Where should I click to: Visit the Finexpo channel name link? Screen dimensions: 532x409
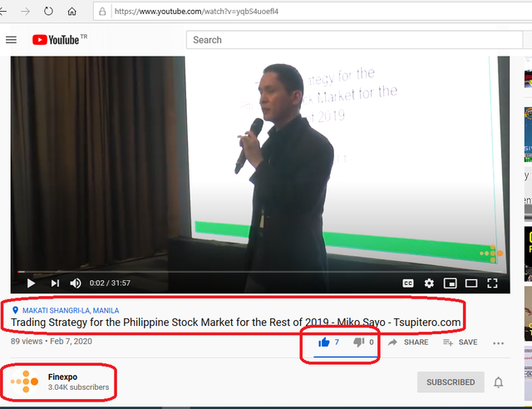point(63,377)
